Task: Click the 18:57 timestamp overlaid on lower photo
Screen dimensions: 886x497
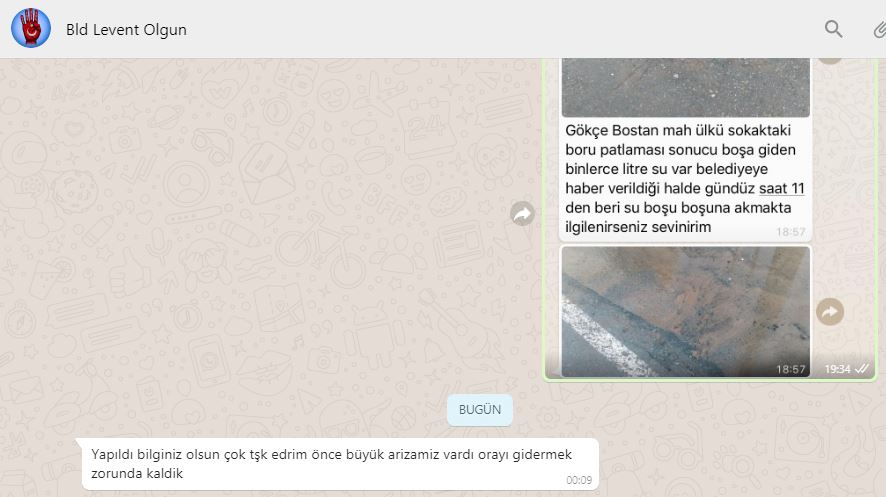Action: (790, 369)
